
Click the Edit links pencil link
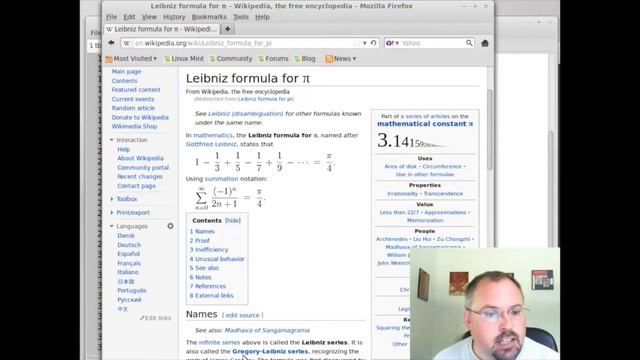tap(155, 318)
